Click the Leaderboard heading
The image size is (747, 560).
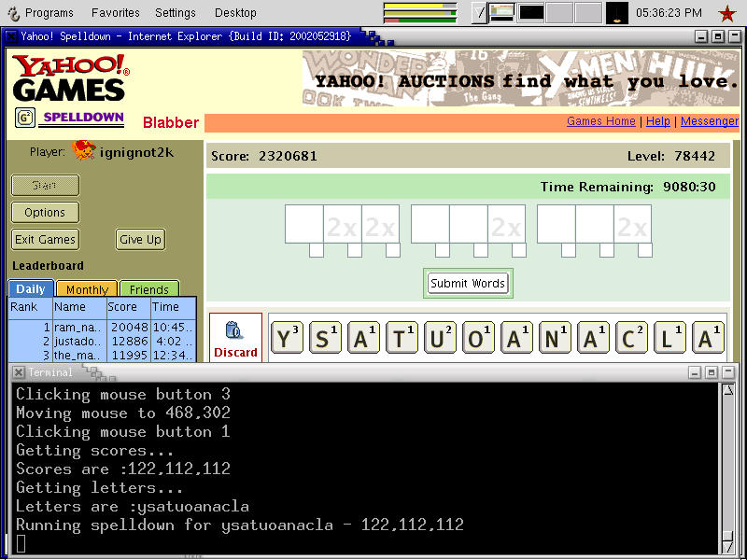tap(49, 266)
